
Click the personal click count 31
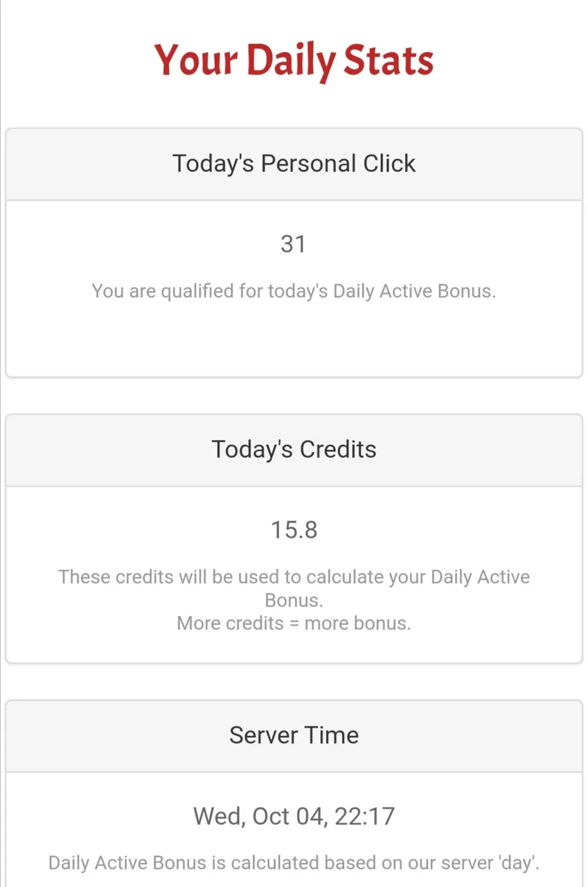[294, 244]
